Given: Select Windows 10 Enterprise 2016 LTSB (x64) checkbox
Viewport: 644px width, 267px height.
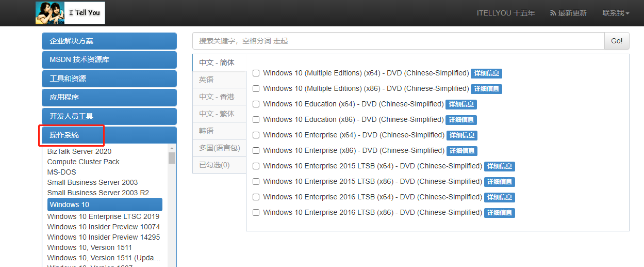Looking at the screenshot, I should (256, 197).
